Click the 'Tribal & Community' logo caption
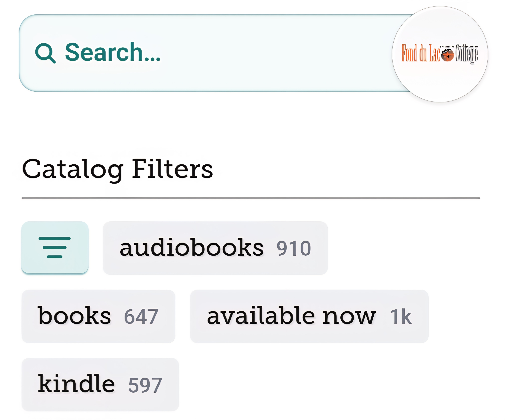505x420 pixels. [459, 47]
